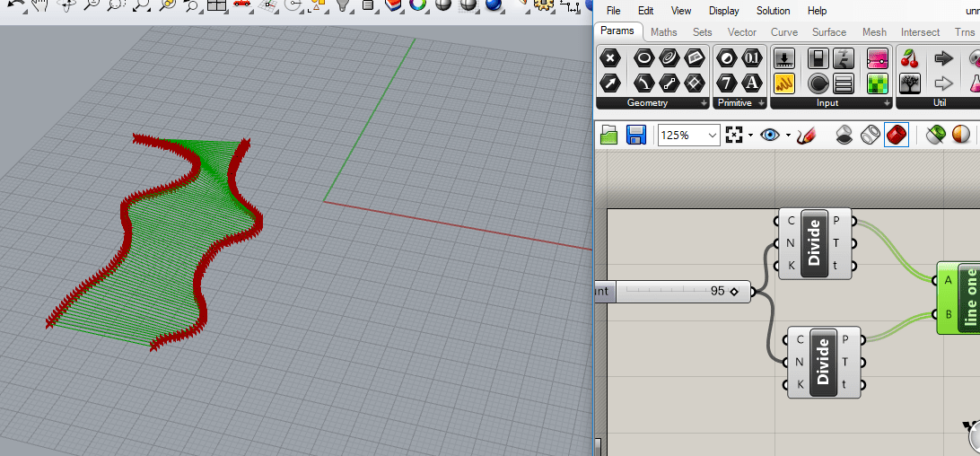Screen dimensions: 980x456
Task: Switch to the Vector tab
Action: [742, 32]
